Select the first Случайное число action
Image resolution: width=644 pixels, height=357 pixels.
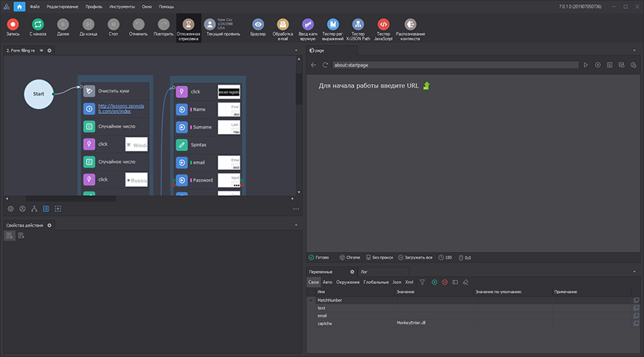pyautogui.click(x=115, y=127)
